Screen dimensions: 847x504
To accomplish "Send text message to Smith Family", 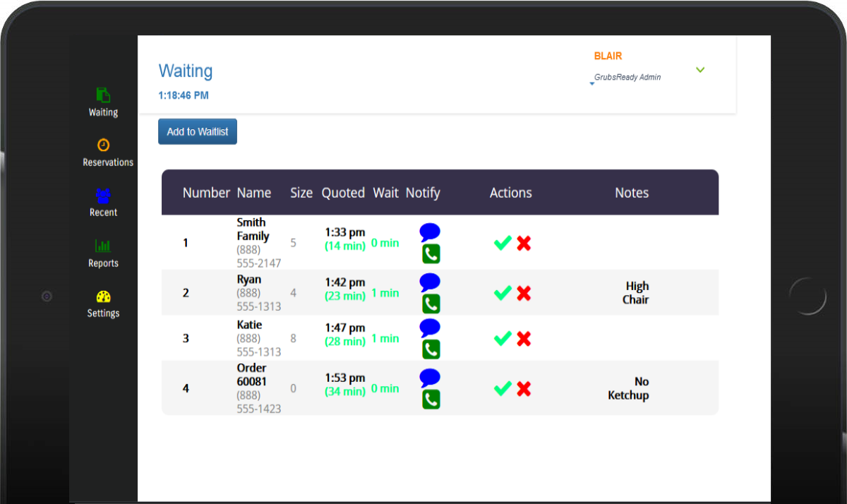I will click(x=430, y=232).
